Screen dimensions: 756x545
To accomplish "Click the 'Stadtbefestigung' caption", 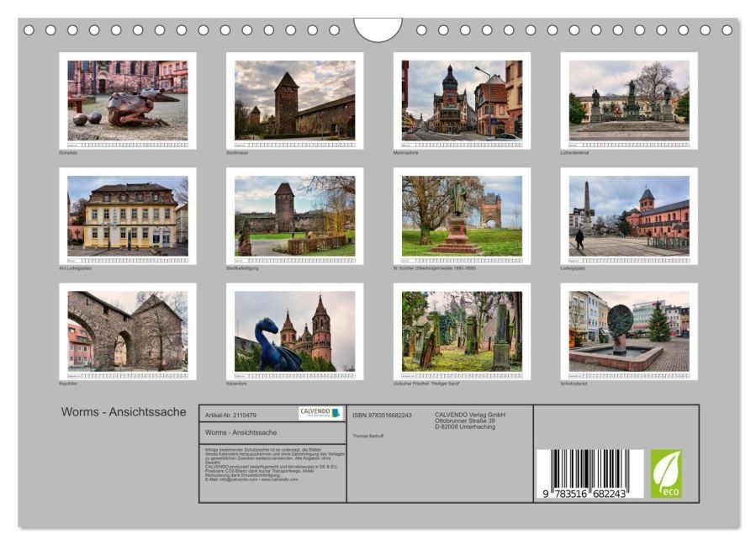I will (242, 268).
